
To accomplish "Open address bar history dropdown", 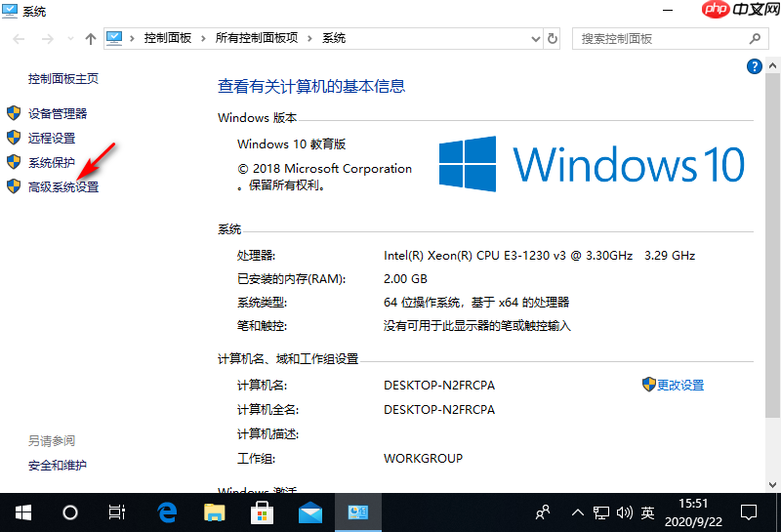I will (535, 39).
